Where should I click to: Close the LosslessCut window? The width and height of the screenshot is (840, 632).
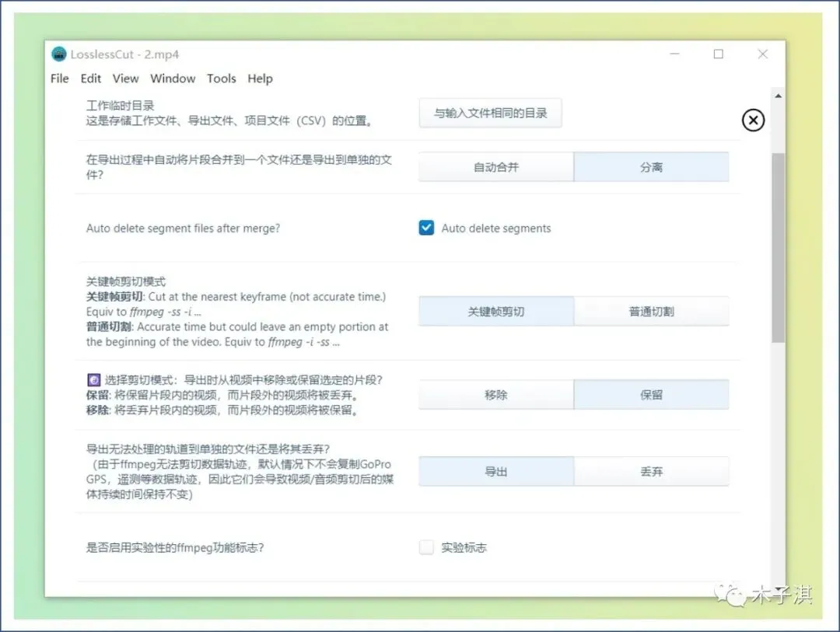(x=763, y=54)
